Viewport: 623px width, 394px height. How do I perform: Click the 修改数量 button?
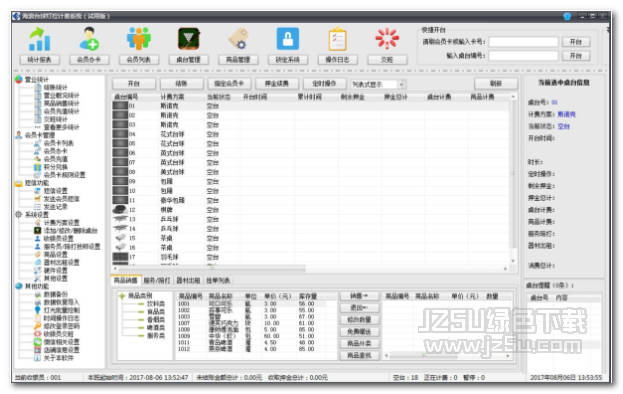click(x=359, y=320)
